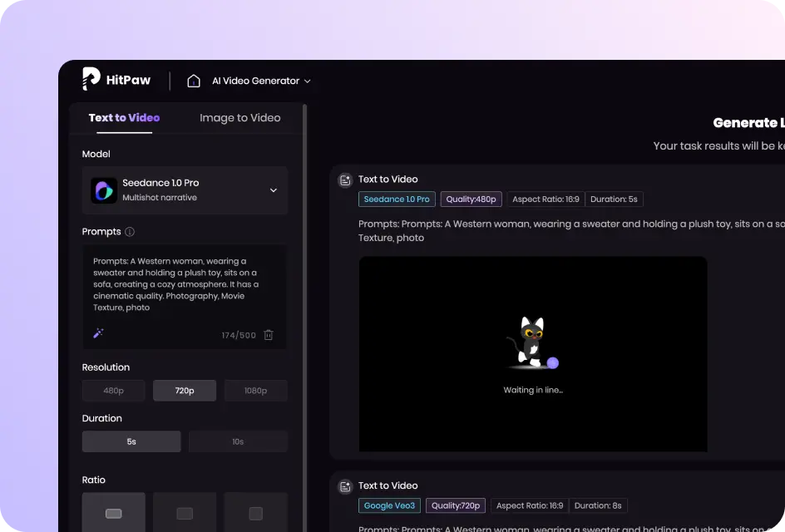Switch to the Text to Video tab
Image resolution: width=785 pixels, height=532 pixels.
point(124,118)
